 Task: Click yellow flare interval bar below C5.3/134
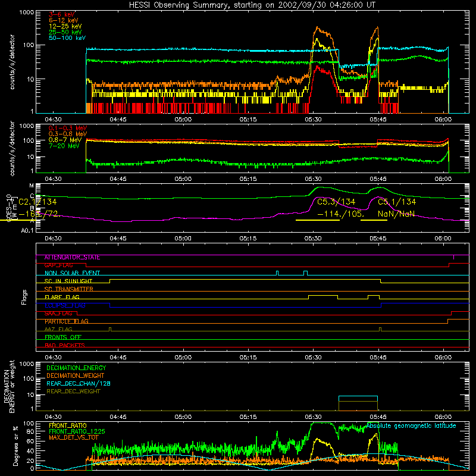pyautogui.click(x=318, y=220)
